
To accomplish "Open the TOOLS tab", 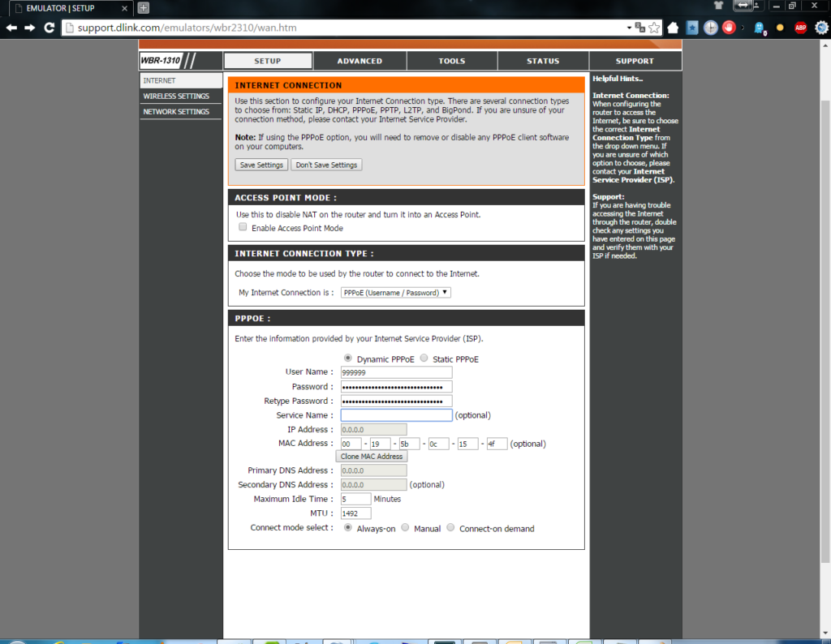I will coord(452,61).
